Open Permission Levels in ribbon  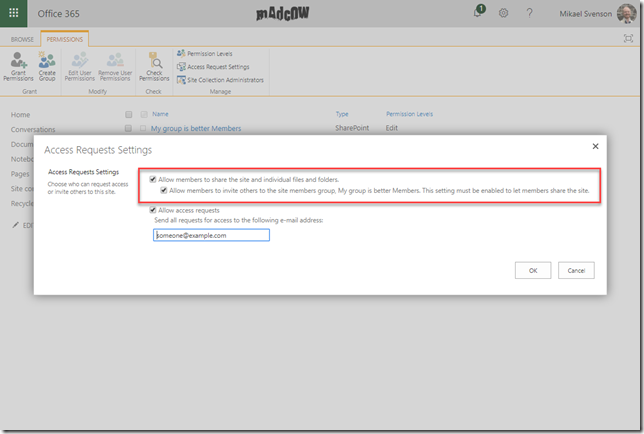coord(205,53)
